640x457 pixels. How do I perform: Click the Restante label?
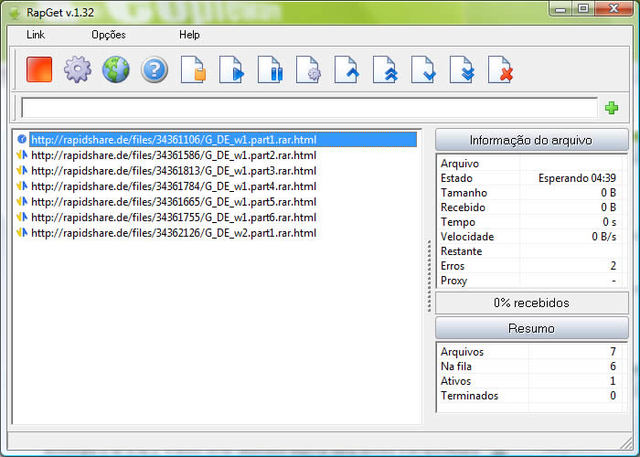tap(461, 251)
